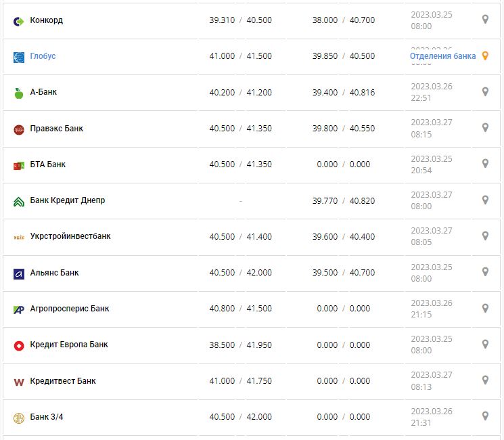Click the orange map pin for Глобус

click(x=485, y=56)
